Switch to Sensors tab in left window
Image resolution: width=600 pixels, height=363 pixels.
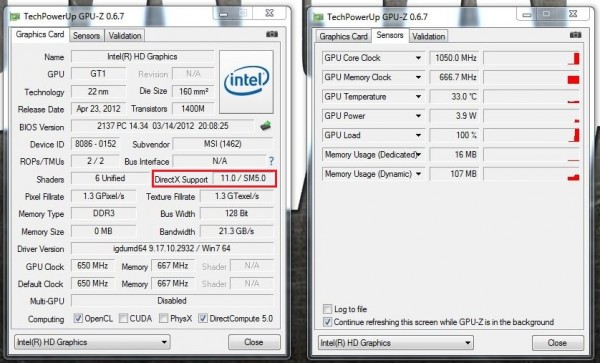(x=86, y=36)
